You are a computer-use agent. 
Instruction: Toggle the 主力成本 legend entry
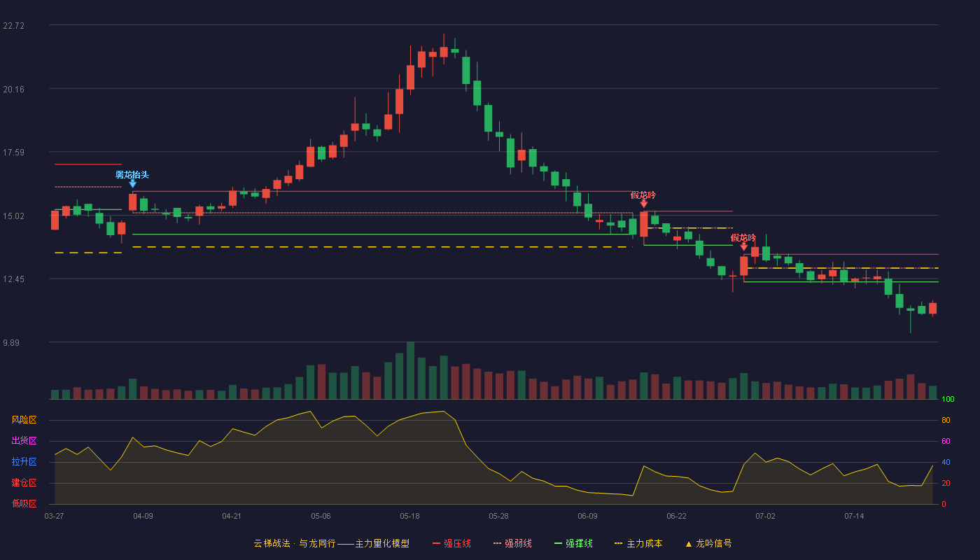[x=638, y=543]
